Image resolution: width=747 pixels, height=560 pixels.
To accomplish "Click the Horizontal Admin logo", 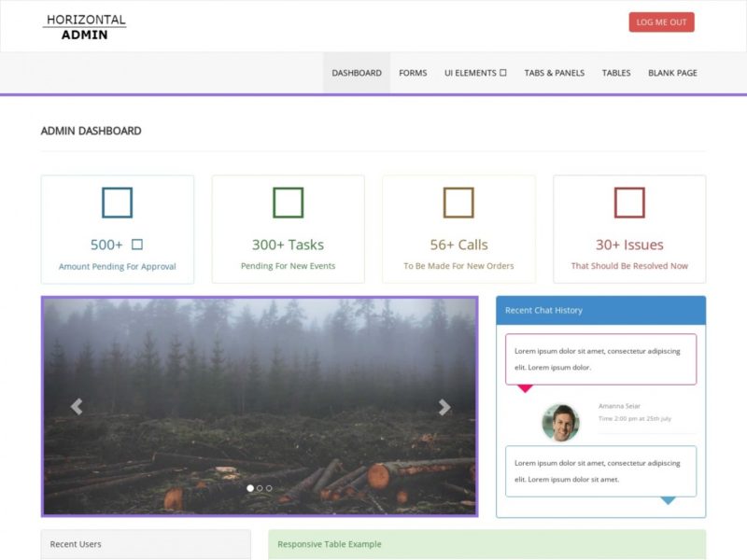I will tap(88, 26).
